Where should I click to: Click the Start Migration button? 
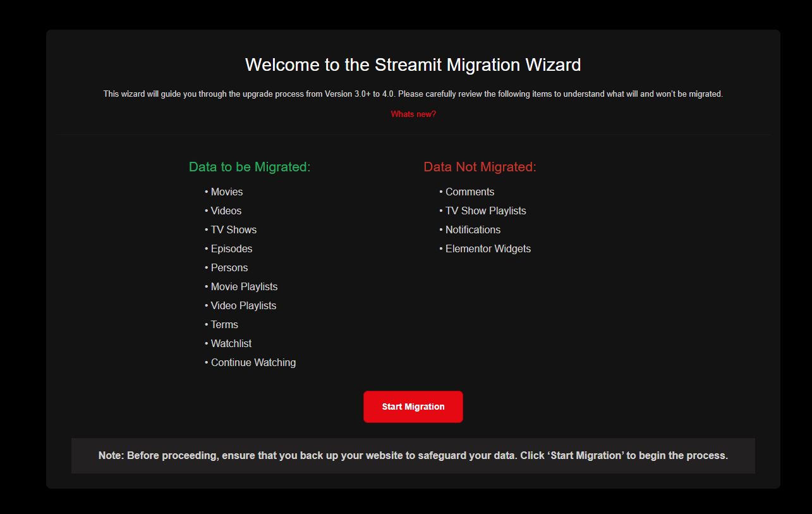[413, 407]
